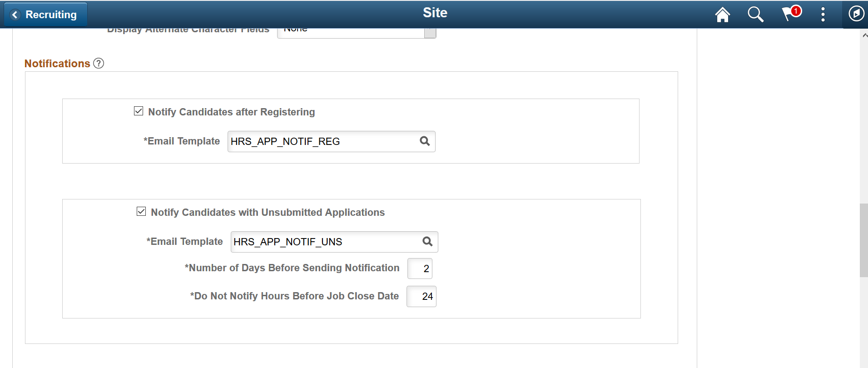Look up email template for registration notification
Viewport: 868px width, 368px height.
pyautogui.click(x=425, y=141)
